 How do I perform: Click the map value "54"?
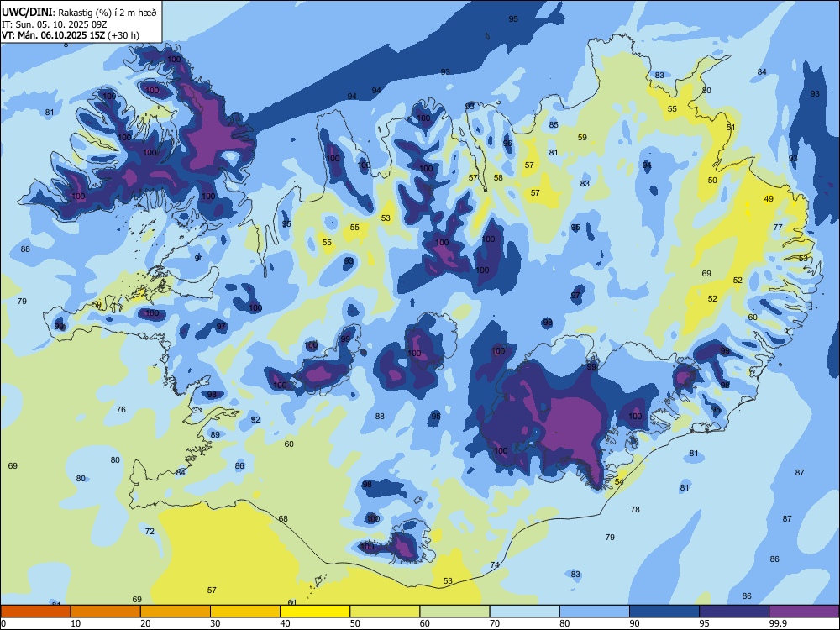[619, 481]
